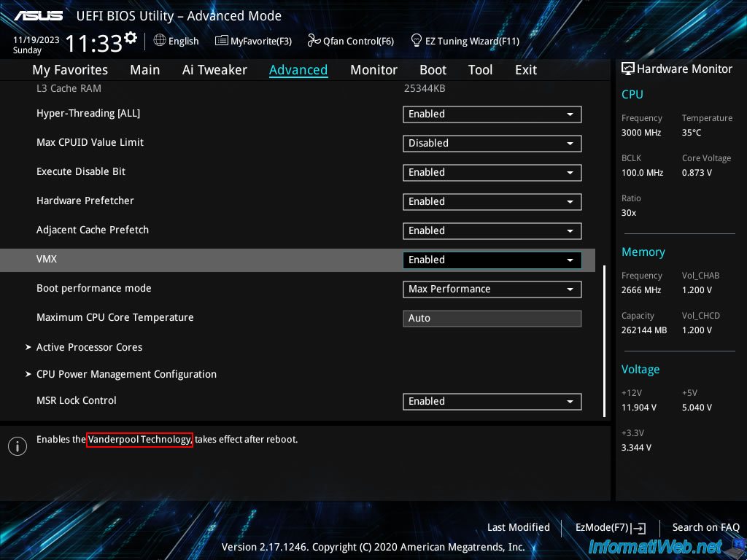The height and width of the screenshot is (560, 747).
Task: Open the English language selector
Action: (x=176, y=41)
